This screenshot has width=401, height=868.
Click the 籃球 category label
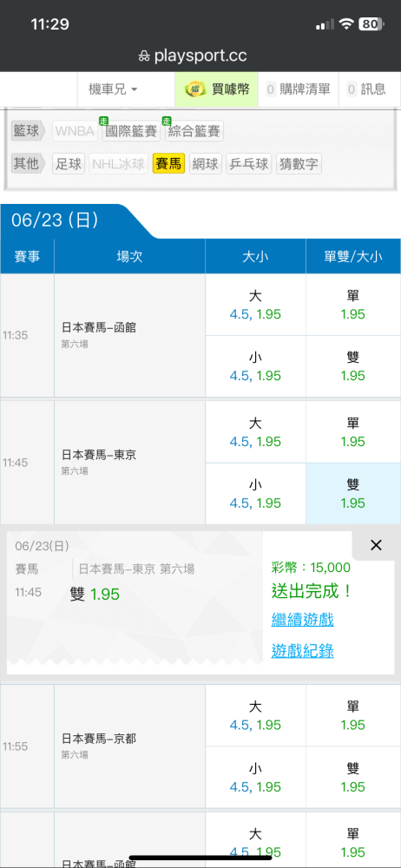[28, 131]
